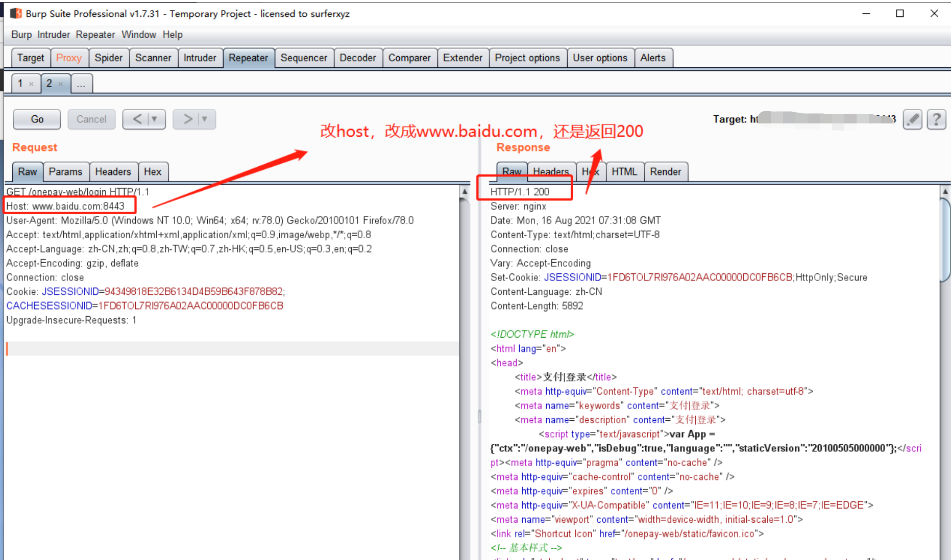Click the response vertical scrollbar thumb
This screenshot has width=951, height=560.
pos(945,240)
